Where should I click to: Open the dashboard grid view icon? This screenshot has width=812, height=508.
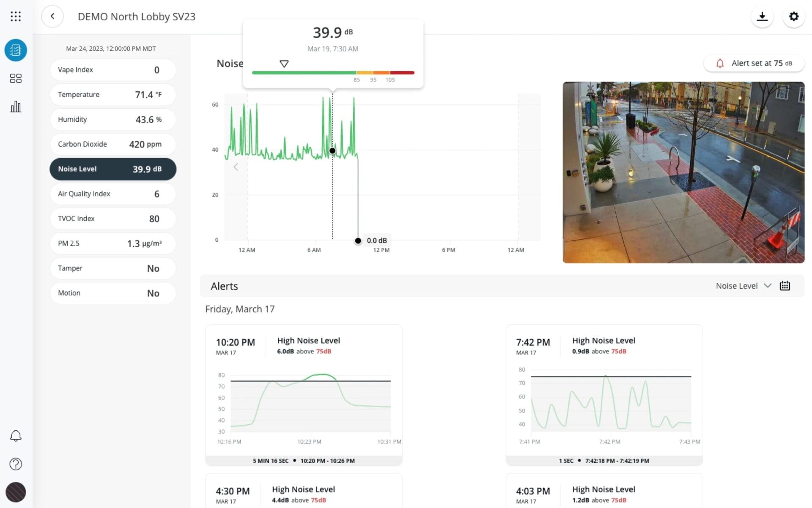tap(16, 78)
